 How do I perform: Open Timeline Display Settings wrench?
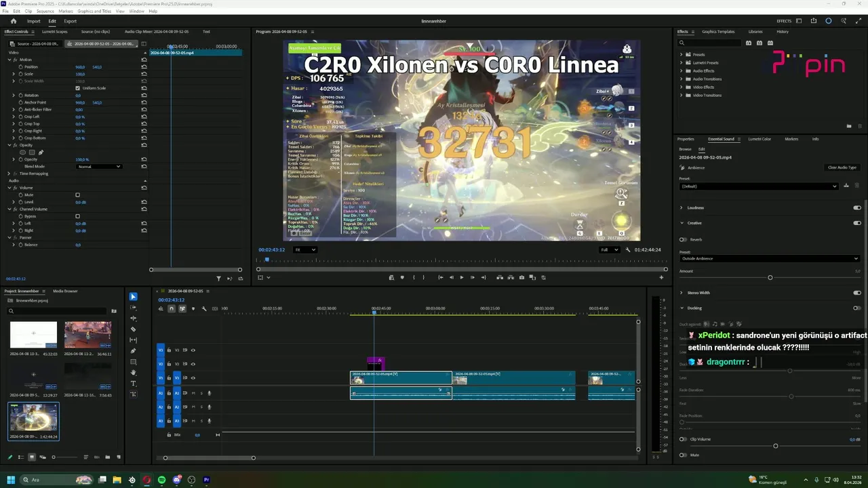click(x=204, y=309)
